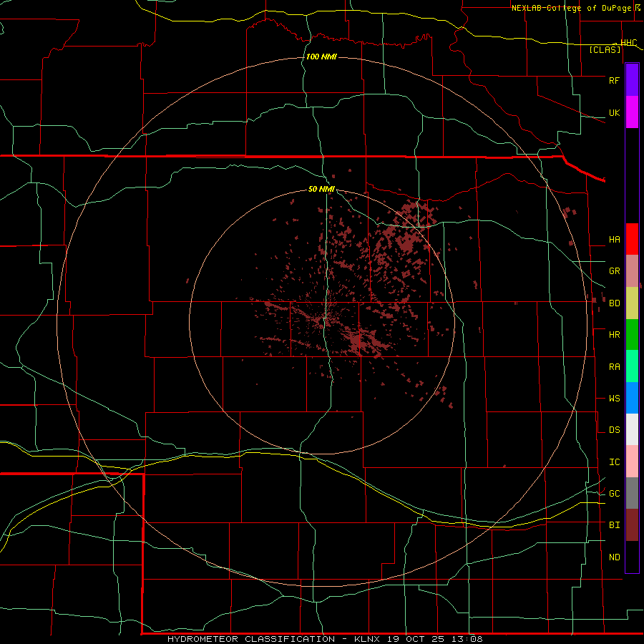
Task: Click the UK magenta legend swatch
Action: click(632, 112)
